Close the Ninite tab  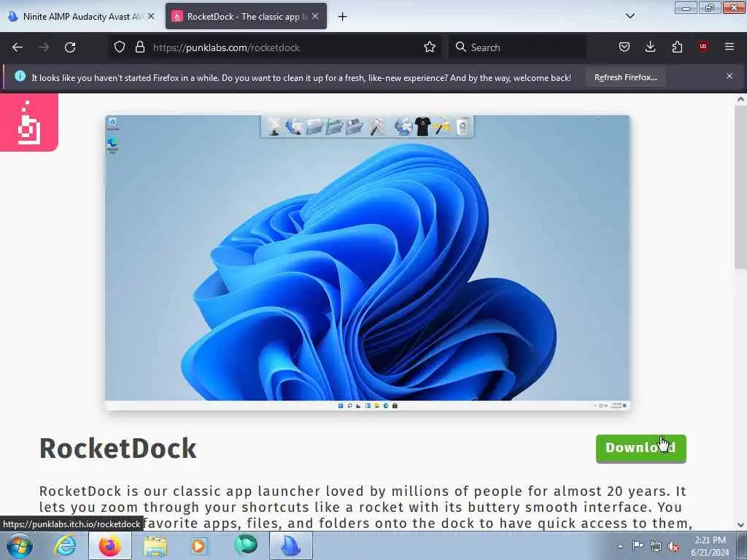[151, 16]
